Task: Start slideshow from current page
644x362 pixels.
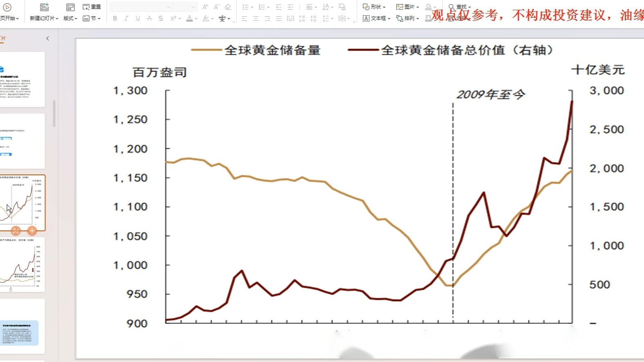Action: pos(7,7)
